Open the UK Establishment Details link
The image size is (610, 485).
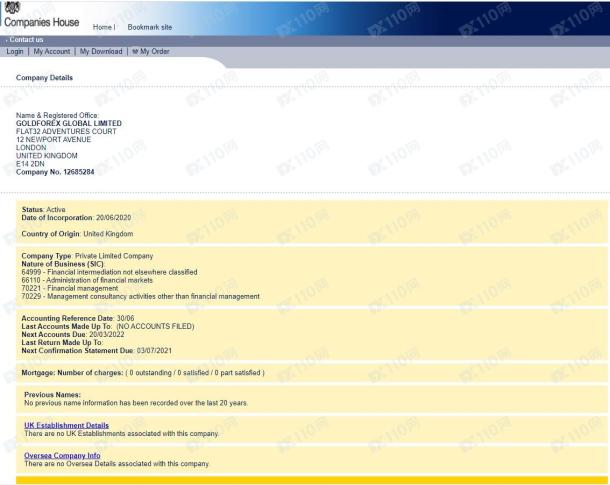[x=66, y=425]
